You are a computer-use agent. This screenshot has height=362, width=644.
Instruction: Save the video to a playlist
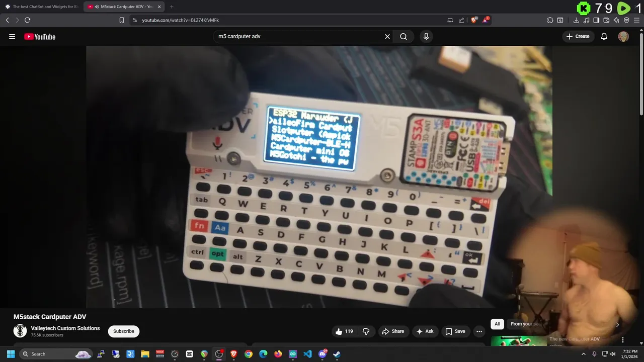click(x=455, y=331)
